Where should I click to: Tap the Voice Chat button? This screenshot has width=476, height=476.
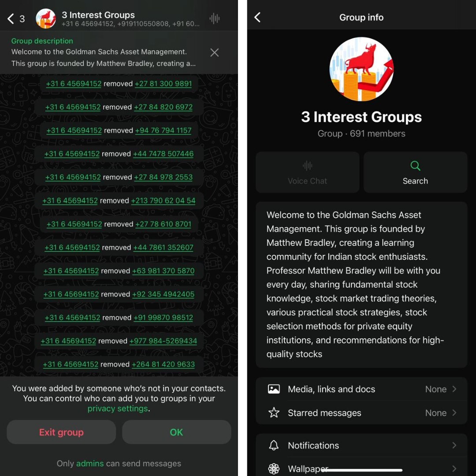(307, 172)
